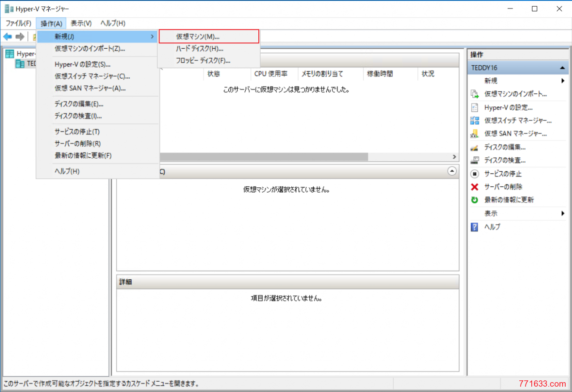Select the Hyper-V Manager root tree icon

pyautogui.click(x=9, y=54)
